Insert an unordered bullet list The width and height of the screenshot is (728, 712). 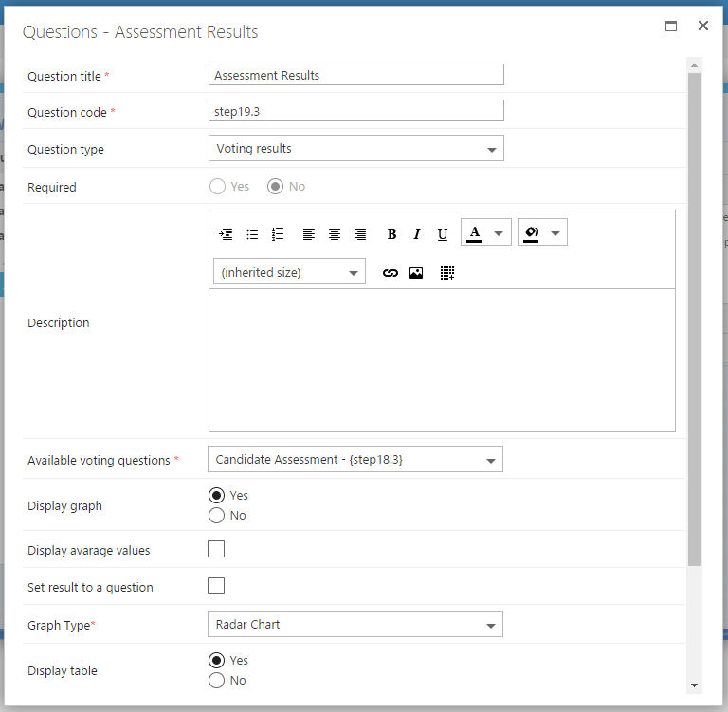pos(252,234)
